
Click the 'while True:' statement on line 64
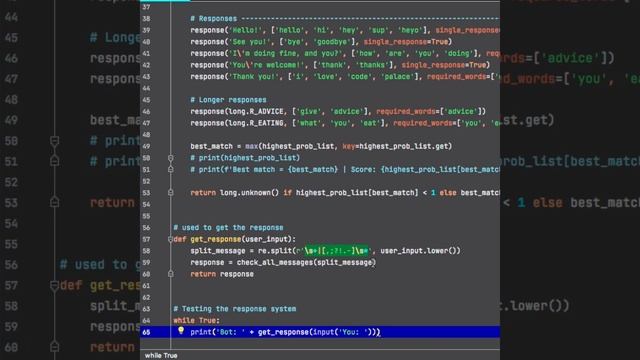pyautogui.click(x=196, y=320)
